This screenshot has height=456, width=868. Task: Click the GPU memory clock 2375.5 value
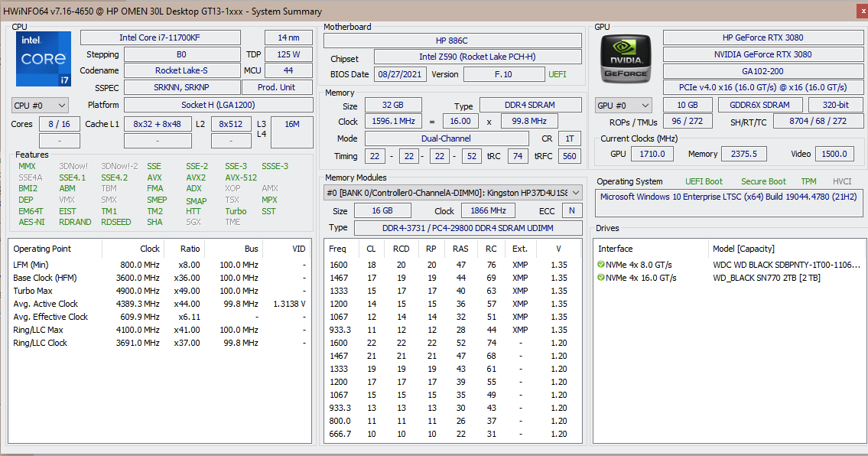point(743,154)
